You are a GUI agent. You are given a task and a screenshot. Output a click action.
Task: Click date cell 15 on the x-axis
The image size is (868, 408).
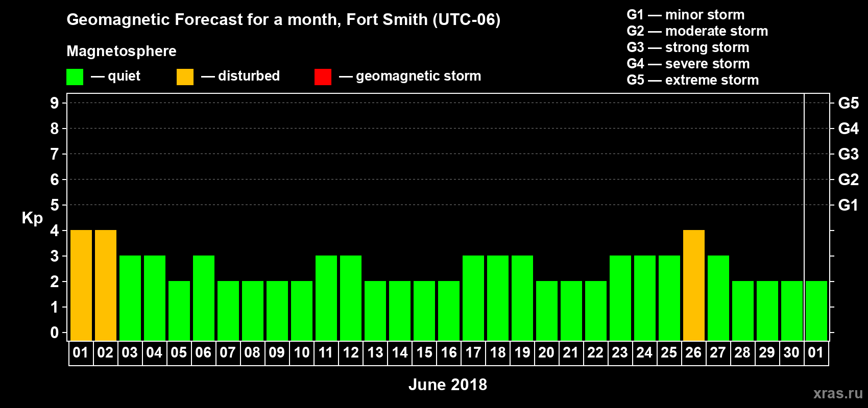click(424, 353)
